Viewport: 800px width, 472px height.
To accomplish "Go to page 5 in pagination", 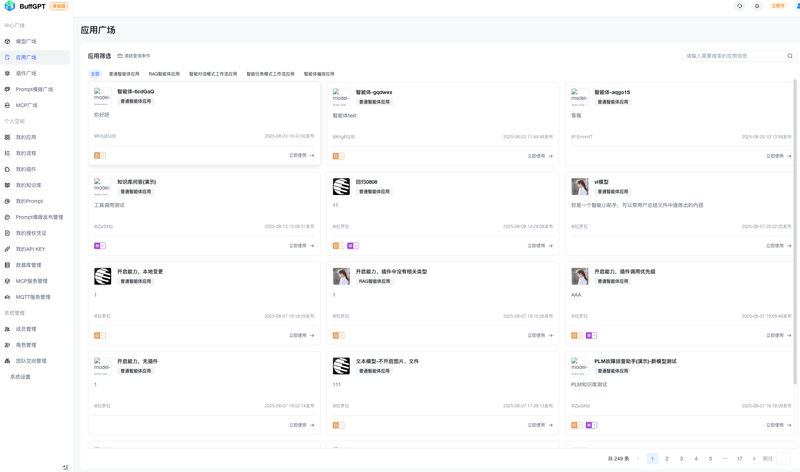I will 710,459.
